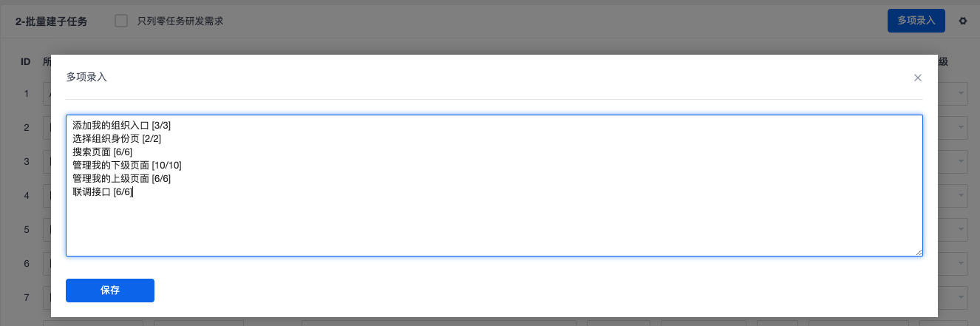Expand row 6 dropdown arrow at right
Image resolution: width=980 pixels, height=326 pixels.
click(x=962, y=264)
